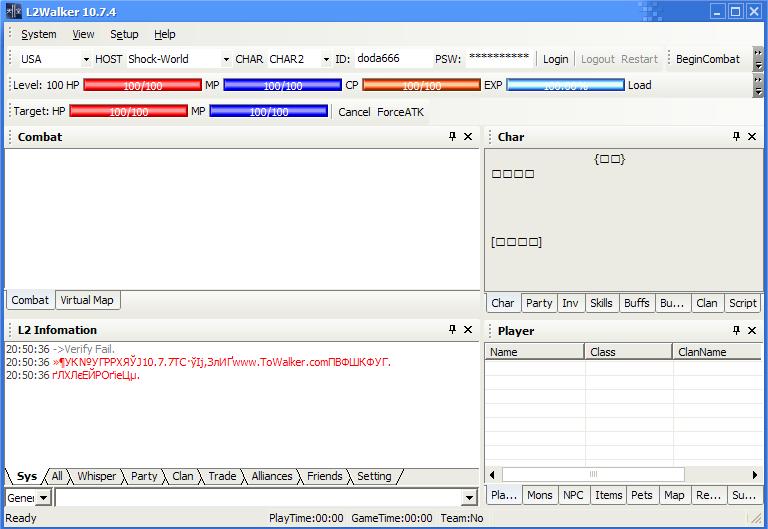Expand the chat message input history dropdown

[x=469, y=498]
